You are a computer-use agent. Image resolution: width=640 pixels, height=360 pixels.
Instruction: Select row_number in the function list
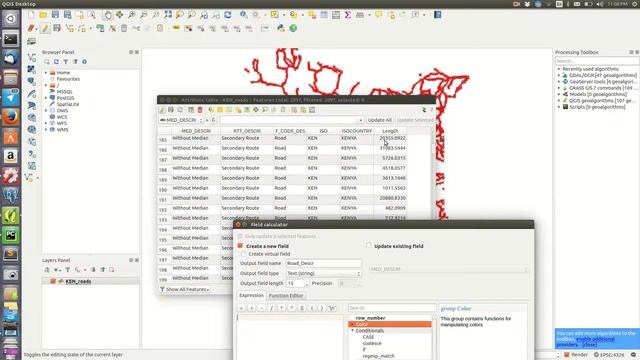(x=370, y=318)
